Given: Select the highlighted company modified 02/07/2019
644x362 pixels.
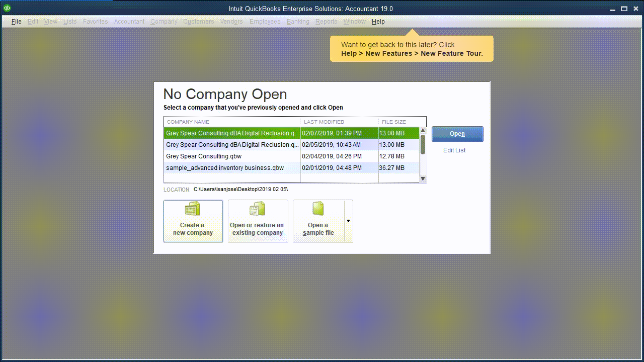Looking at the screenshot, I should tap(291, 133).
